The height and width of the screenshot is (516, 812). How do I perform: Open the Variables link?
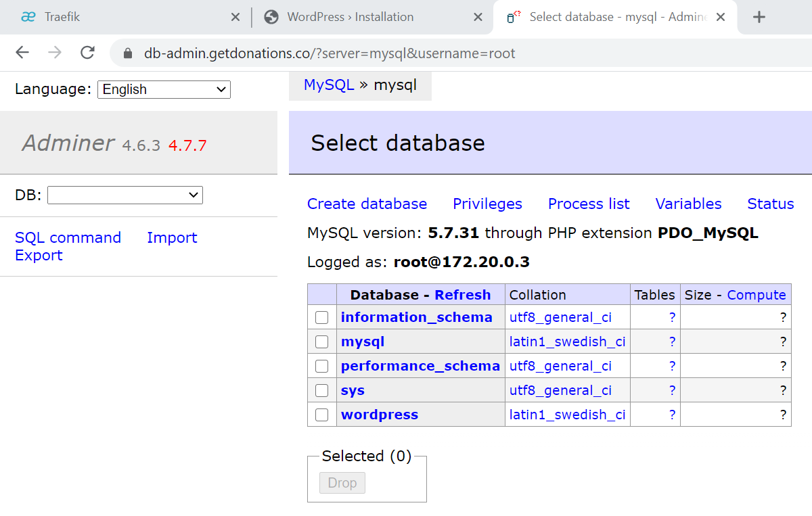(x=688, y=204)
